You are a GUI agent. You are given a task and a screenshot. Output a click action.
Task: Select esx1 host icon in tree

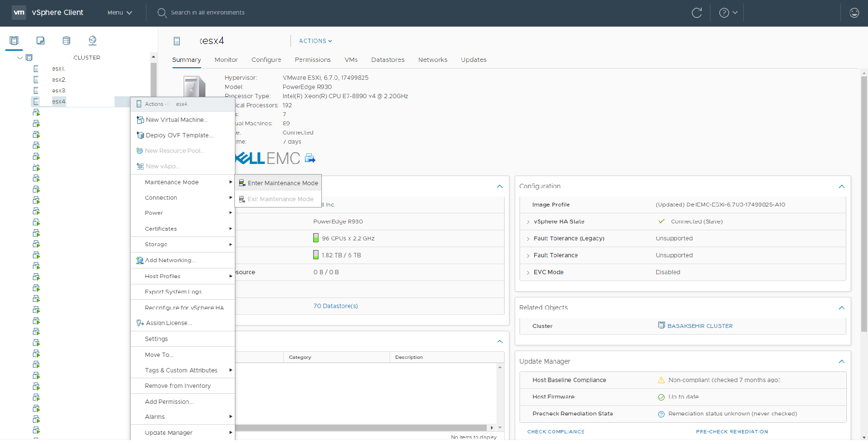pyautogui.click(x=36, y=69)
